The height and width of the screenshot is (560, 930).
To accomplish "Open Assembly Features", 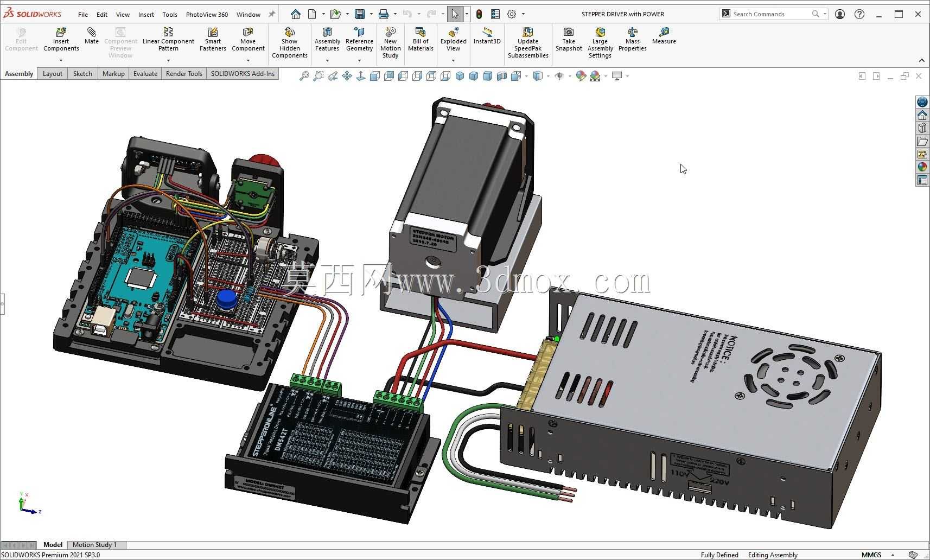I will (x=327, y=39).
